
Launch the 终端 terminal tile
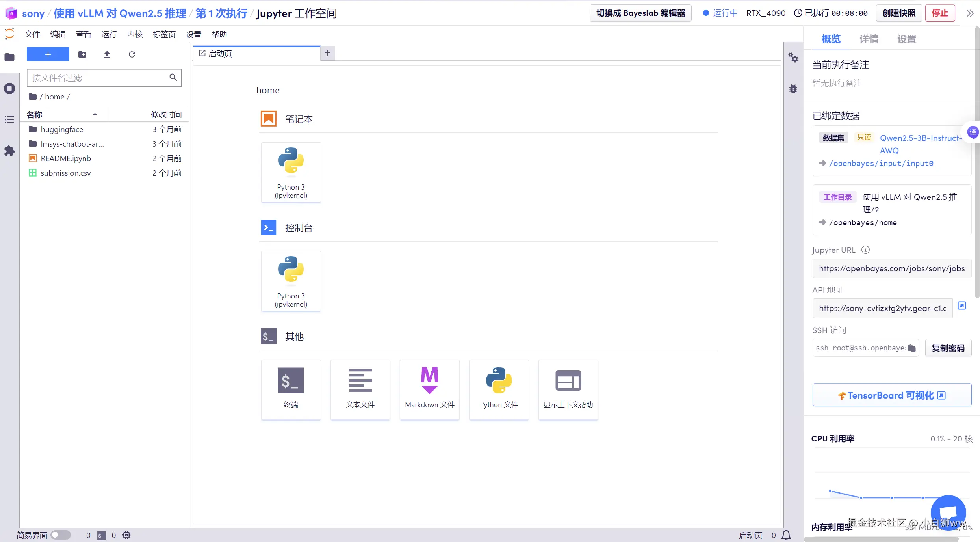291,389
